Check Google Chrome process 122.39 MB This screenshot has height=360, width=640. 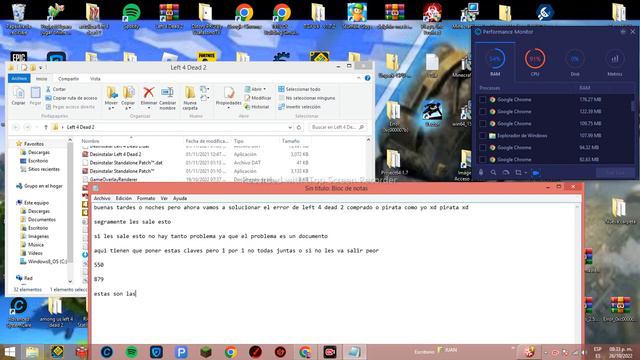point(482,111)
